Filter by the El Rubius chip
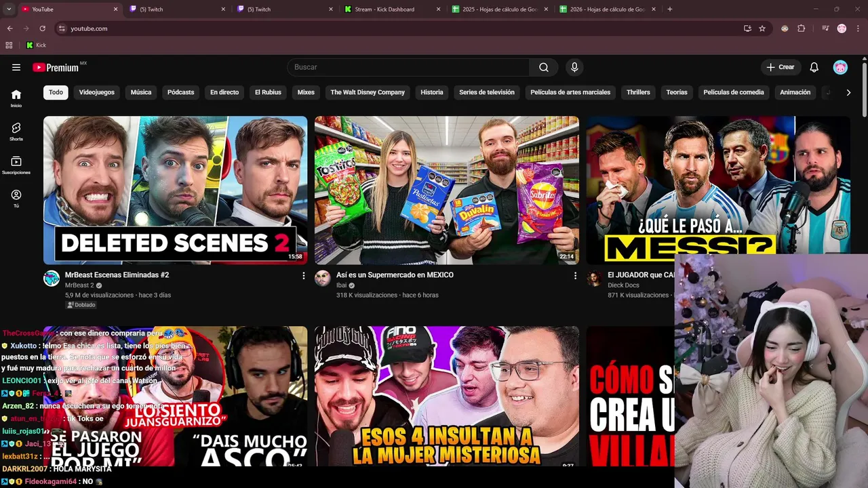The image size is (868, 488). (268, 92)
